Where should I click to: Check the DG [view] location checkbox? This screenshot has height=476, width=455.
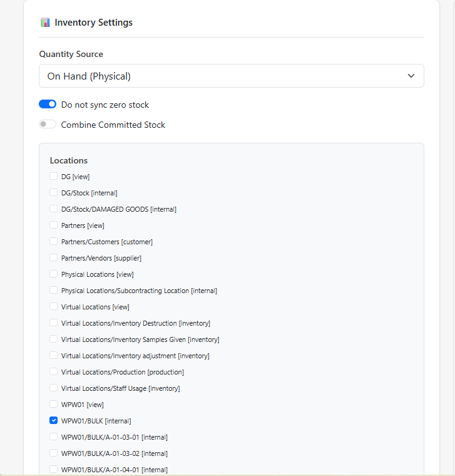[54, 177]
